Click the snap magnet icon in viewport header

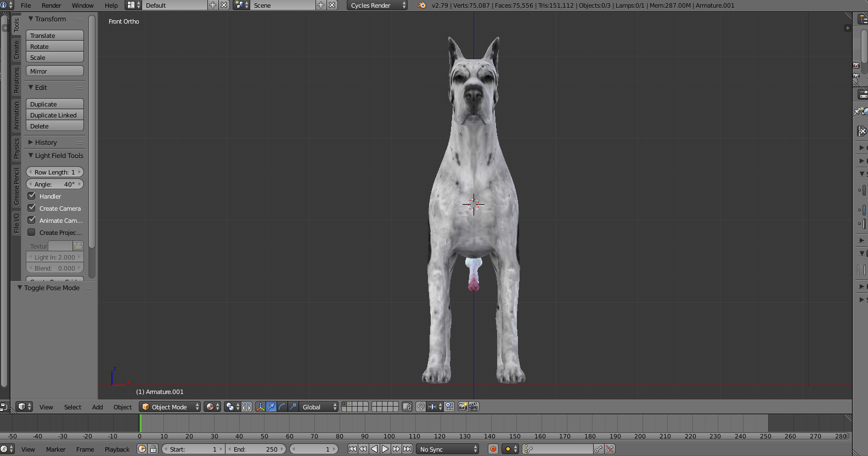pos(420,407)
